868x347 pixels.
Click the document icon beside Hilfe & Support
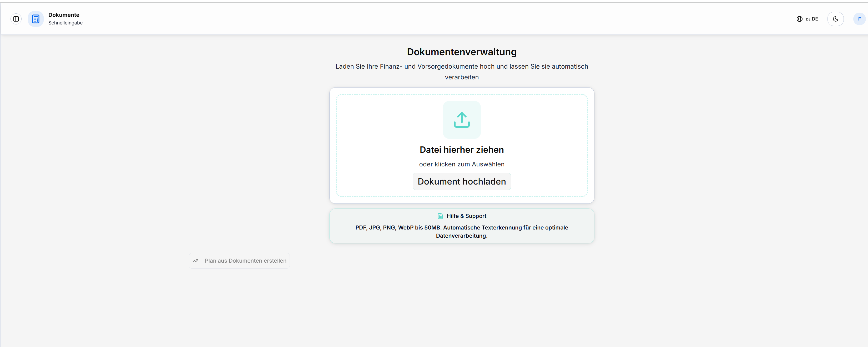pos(440,216)
